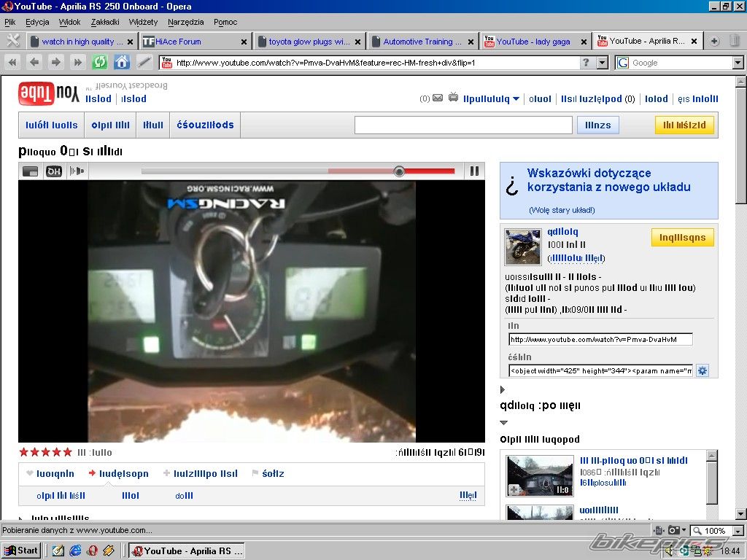Open the address bar history dropdown
The image size is (747, 560).
[602, 63]
